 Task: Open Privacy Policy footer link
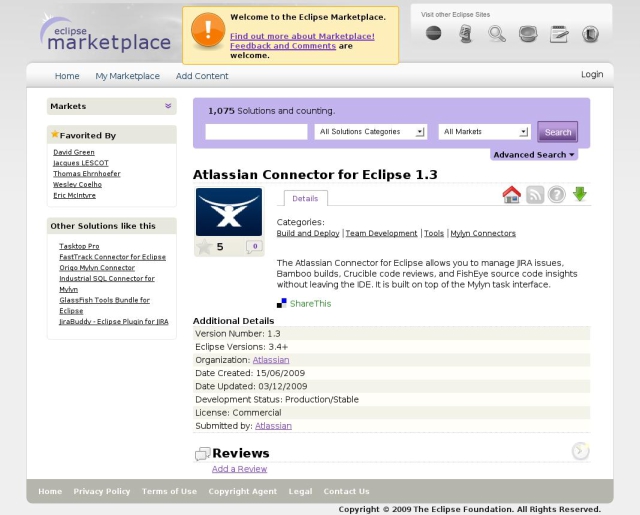tap(102, 491)
